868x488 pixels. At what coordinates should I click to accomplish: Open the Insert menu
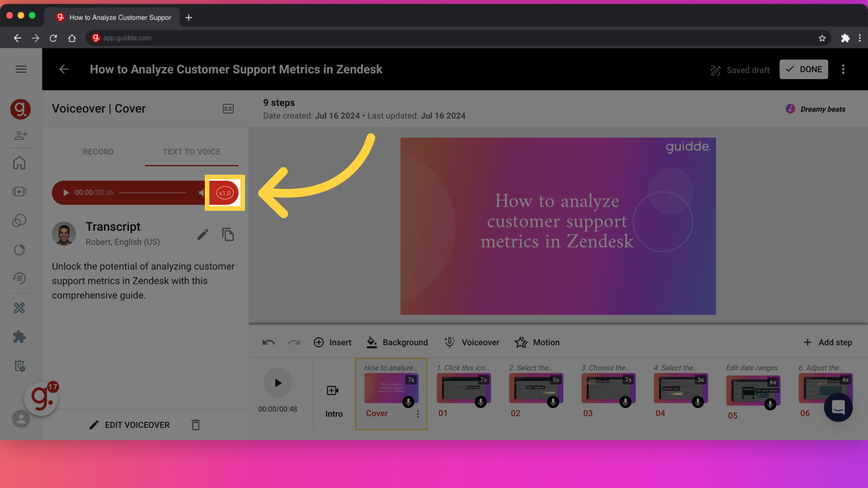tap(332, 343)
